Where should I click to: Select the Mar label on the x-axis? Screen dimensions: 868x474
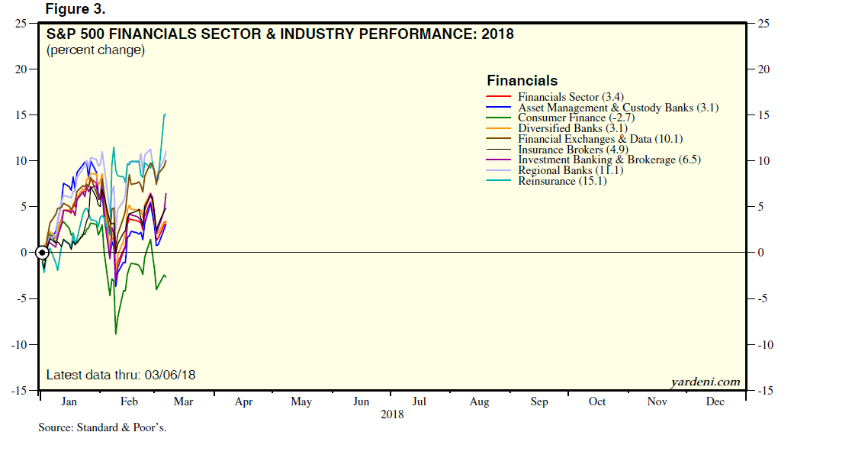click(183, 402)
